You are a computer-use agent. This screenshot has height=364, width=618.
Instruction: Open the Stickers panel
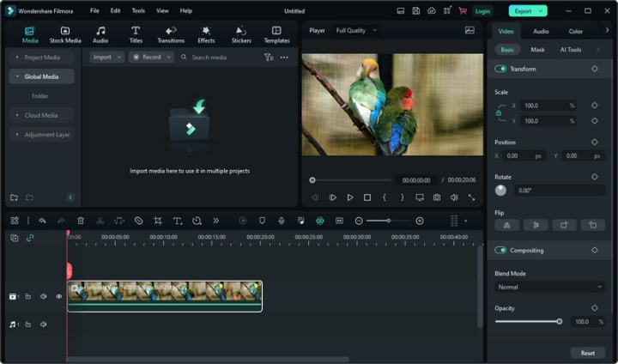(240, 34)
